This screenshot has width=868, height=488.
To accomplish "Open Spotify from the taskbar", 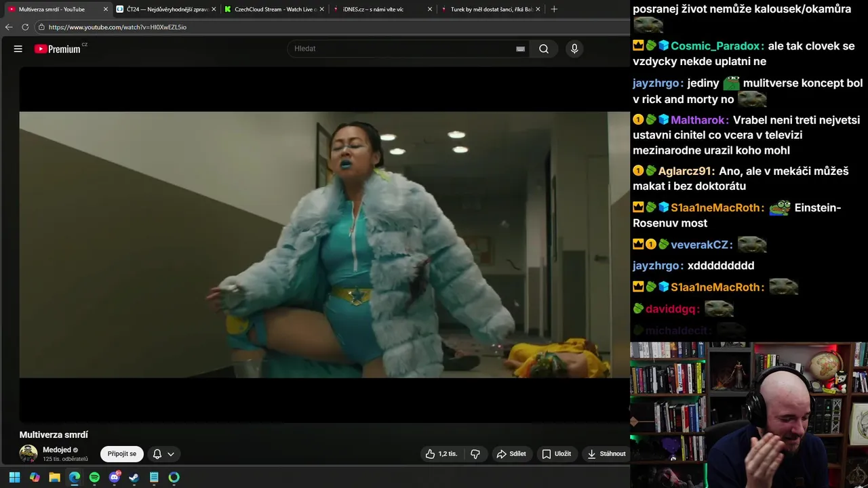I will tap(94, 477).
